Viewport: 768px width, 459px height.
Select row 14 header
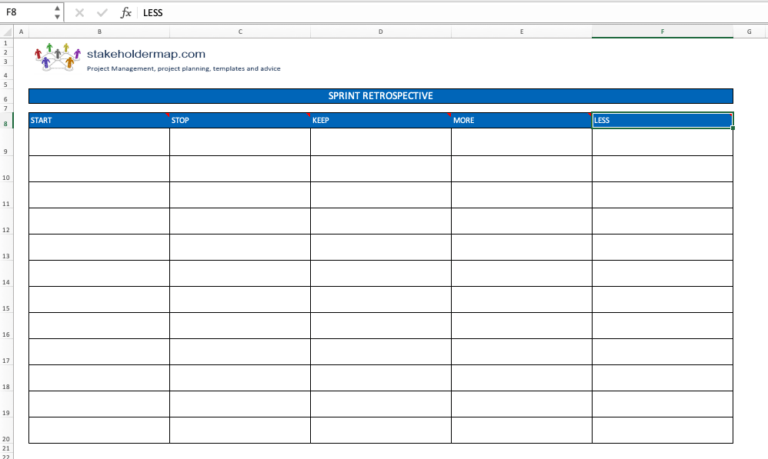point(6,274)
